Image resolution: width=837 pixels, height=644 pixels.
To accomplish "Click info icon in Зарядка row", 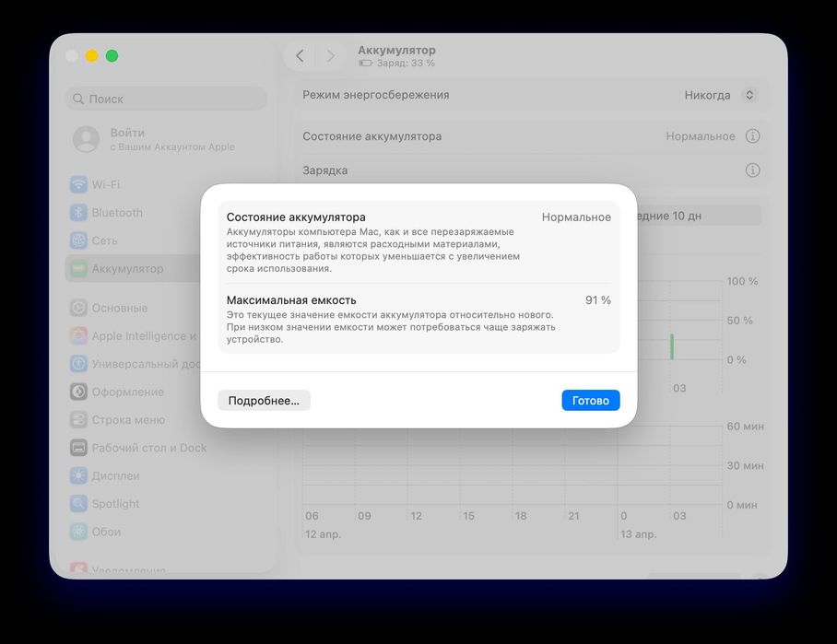I will [753, 170].
